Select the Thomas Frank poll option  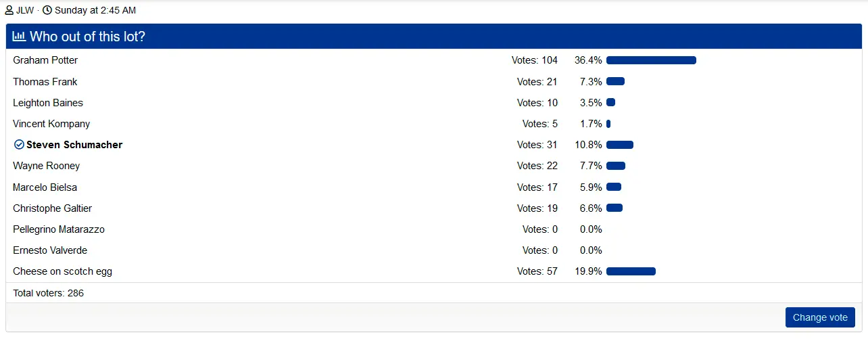45,82
